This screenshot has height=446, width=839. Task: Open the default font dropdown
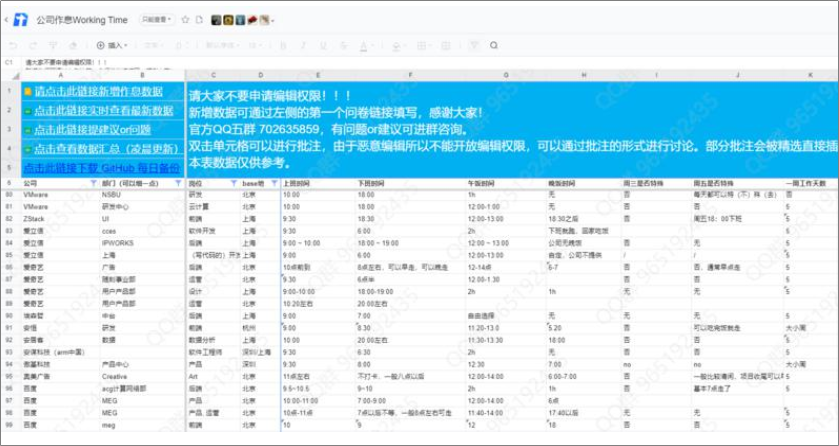tap(222, 45)
